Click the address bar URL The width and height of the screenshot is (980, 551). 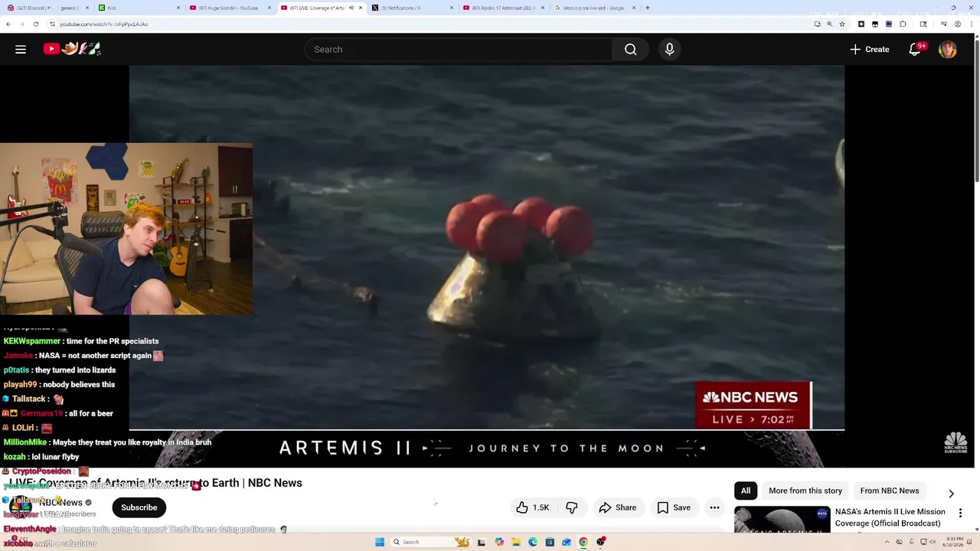(x=104, y=24)
